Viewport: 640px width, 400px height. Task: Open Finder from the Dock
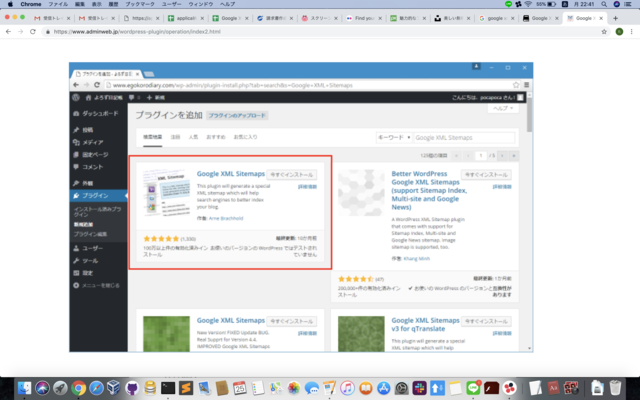(25, 388)
